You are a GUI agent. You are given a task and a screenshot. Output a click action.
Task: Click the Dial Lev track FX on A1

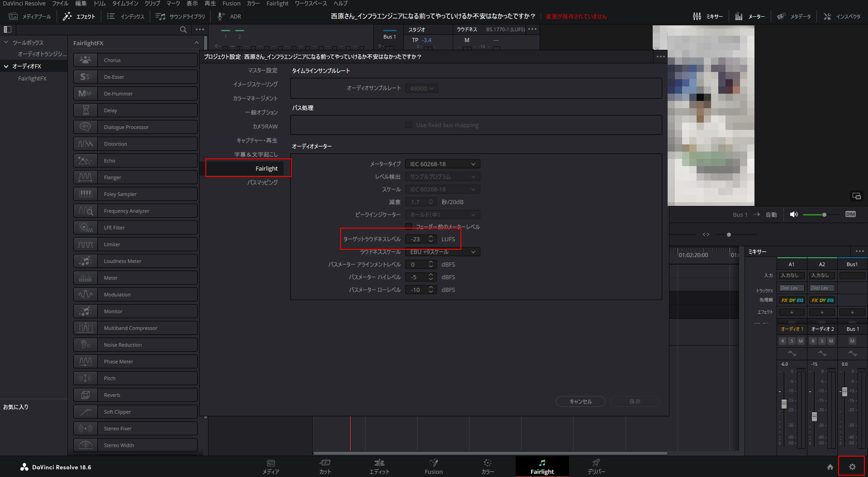coord(792,288)
